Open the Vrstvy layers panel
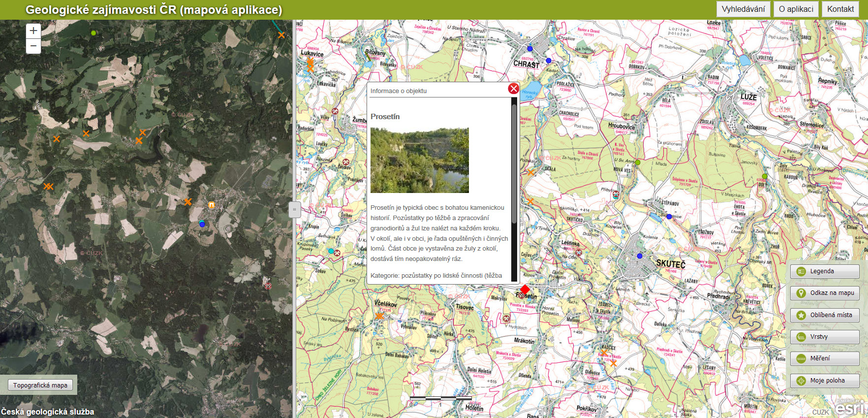Screen dimensions: 868x418 click(825, 337)
